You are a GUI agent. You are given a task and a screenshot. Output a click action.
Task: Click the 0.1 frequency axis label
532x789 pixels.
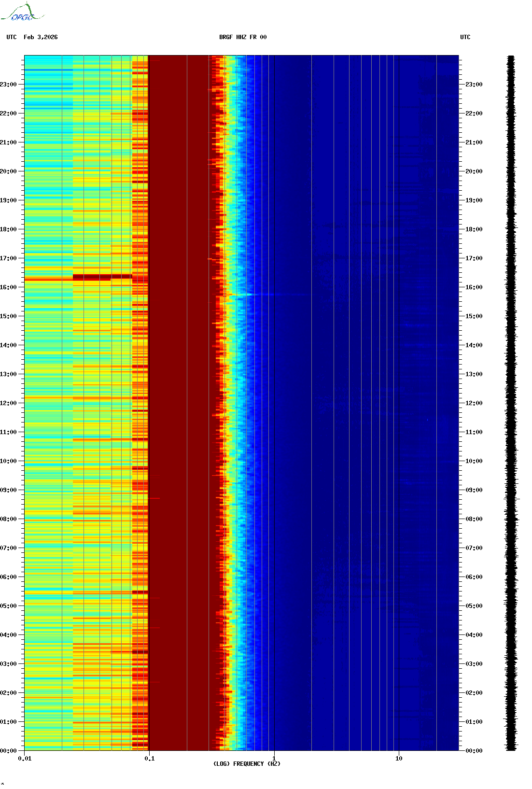(x=150, y=759)
